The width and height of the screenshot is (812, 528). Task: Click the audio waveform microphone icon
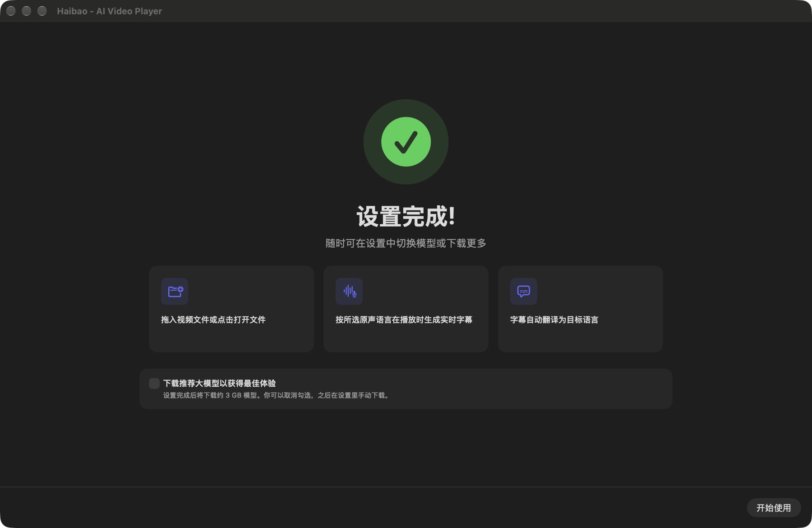point(349,292)
